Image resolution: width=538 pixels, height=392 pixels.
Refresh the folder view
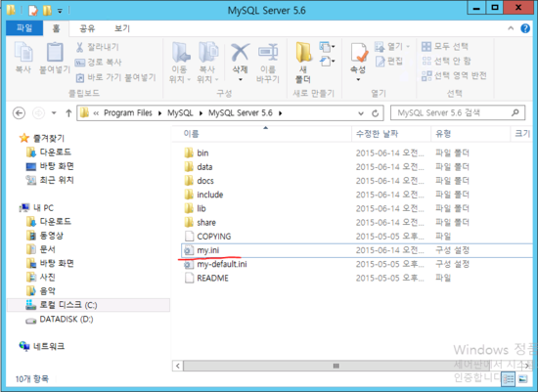pos(375,113)
